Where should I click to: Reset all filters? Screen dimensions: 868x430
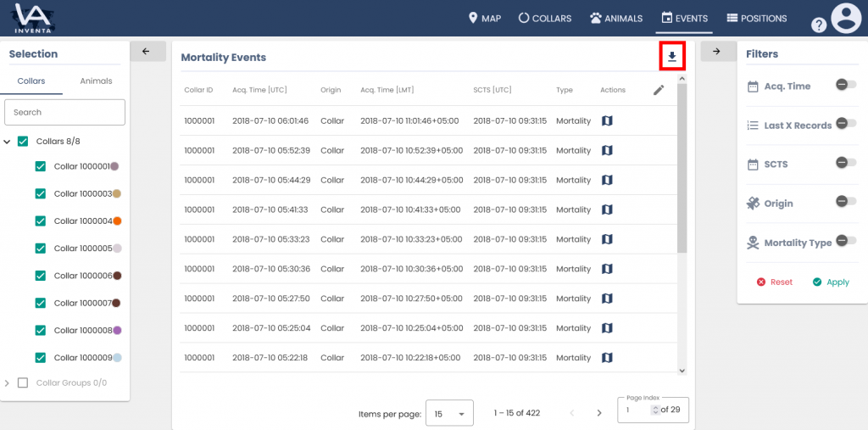(774, 282)
